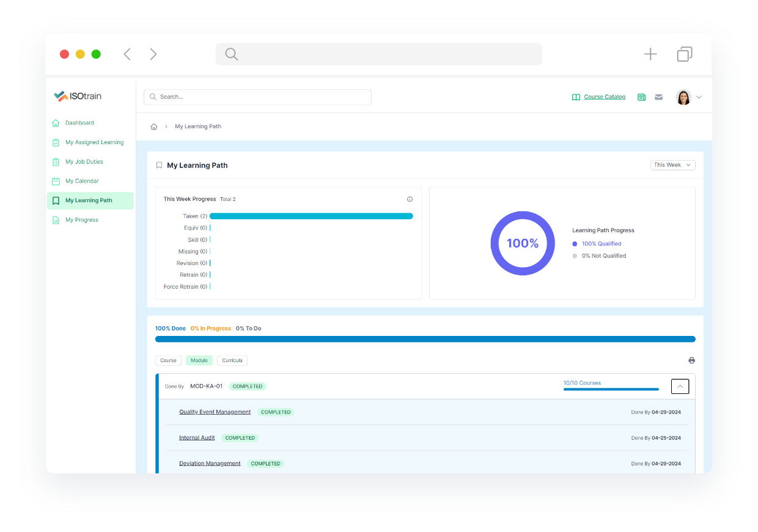Click the printer icon
This screenshot has height=532, width=758.
pyautogui.click(x=691, y=360)
